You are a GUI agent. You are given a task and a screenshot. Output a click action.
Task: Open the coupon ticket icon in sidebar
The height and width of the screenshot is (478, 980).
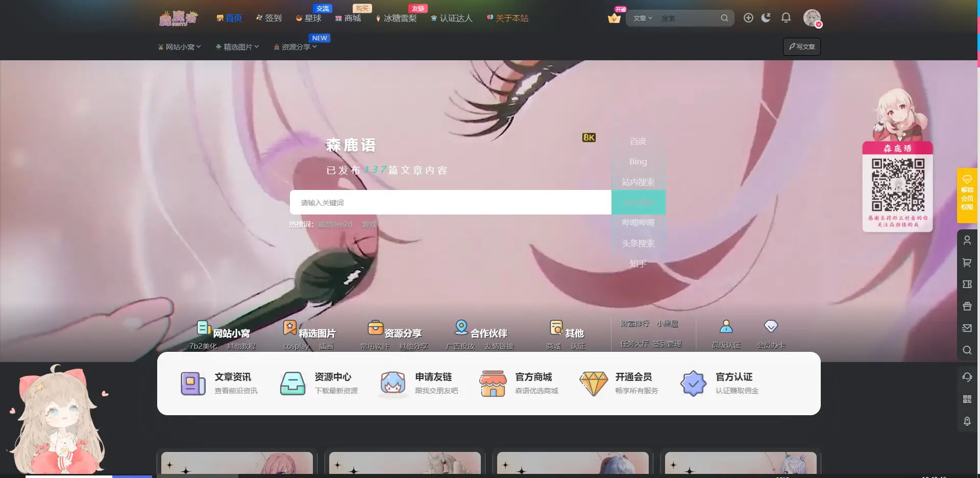(x=967, y=284)
